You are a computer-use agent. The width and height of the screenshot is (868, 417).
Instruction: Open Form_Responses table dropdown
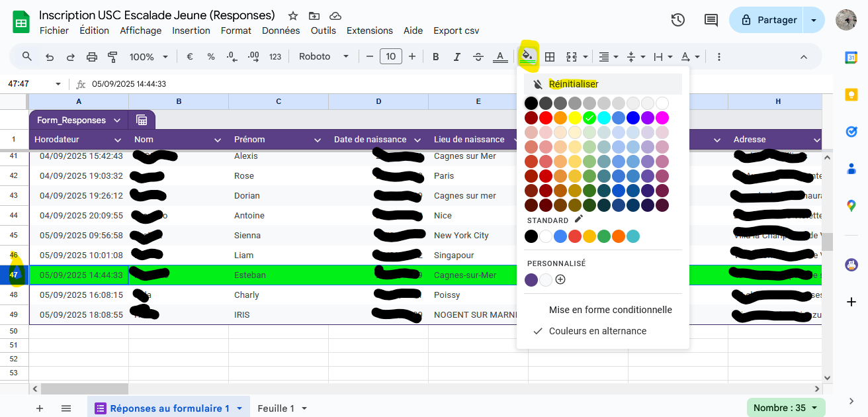click(117, 120)
